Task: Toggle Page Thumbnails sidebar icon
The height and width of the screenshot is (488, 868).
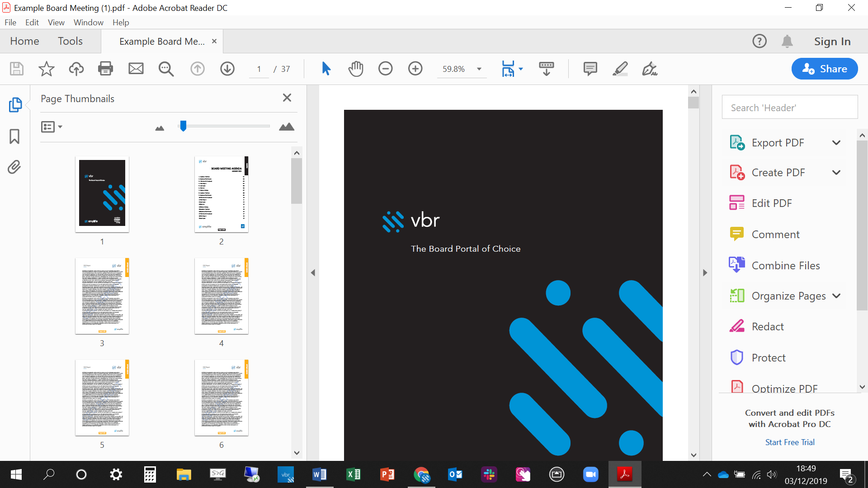Action: coord(15,105)
